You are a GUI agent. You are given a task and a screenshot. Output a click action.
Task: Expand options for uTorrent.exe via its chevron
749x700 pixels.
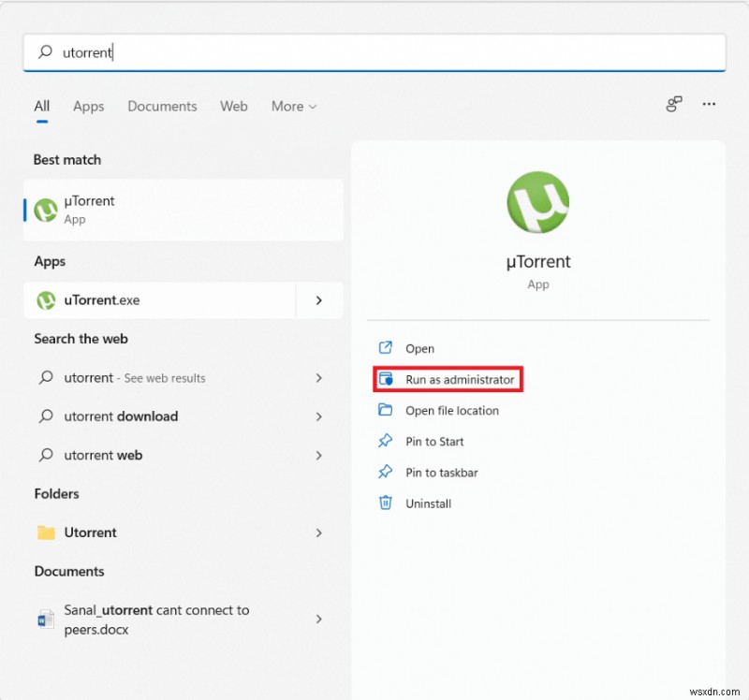click(x=319, y=300)
